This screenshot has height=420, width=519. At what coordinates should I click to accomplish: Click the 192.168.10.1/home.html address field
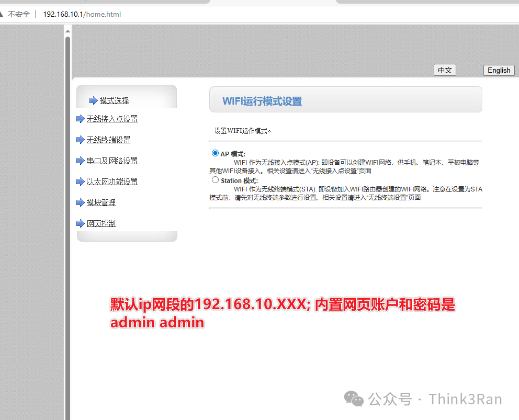(82, 14)
